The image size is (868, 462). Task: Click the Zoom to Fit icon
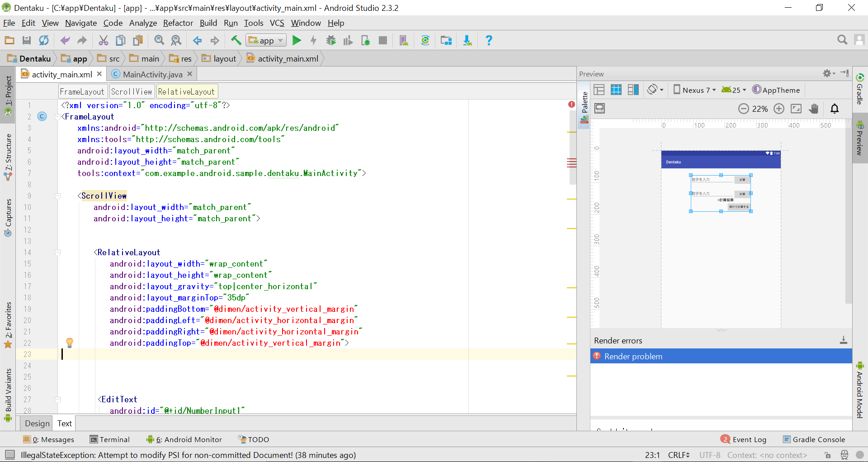(x=796, y=109)
